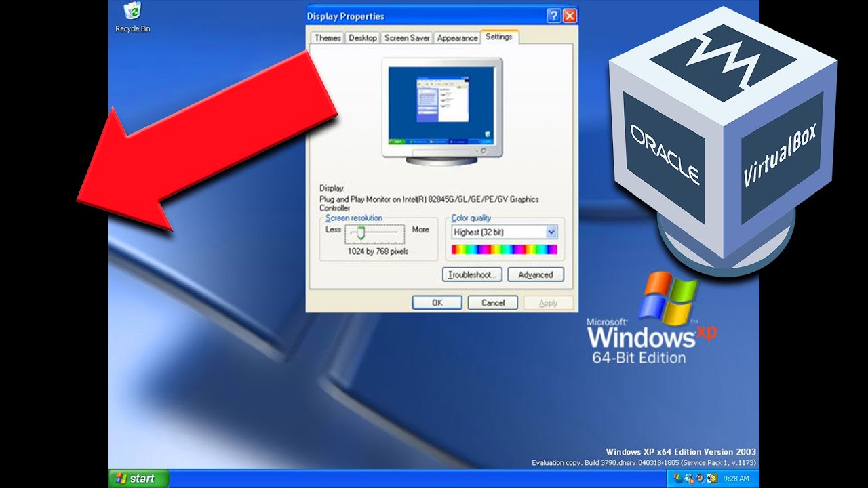
Task: Click the "Color quality" group label
Action: coord(471,218)
